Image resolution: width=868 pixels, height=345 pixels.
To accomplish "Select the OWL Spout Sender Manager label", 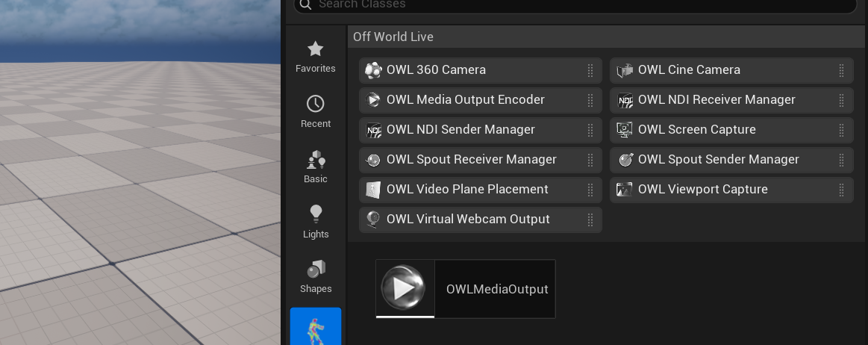I will click(x=719, y=160).
